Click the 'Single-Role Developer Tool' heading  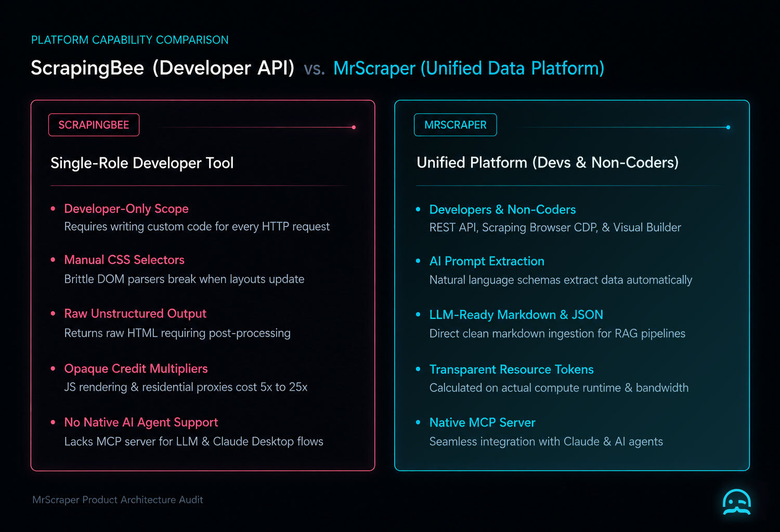point(142,163)
